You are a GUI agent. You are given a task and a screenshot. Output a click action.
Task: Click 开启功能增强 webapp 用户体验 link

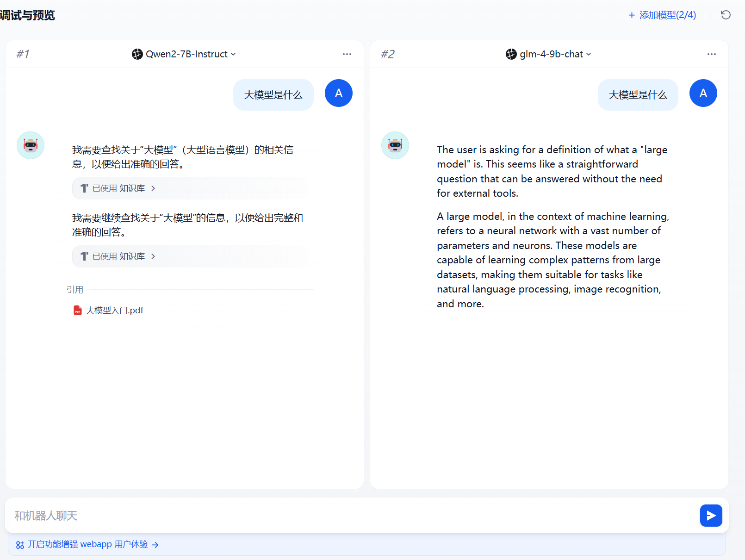(x=87, y=545)
